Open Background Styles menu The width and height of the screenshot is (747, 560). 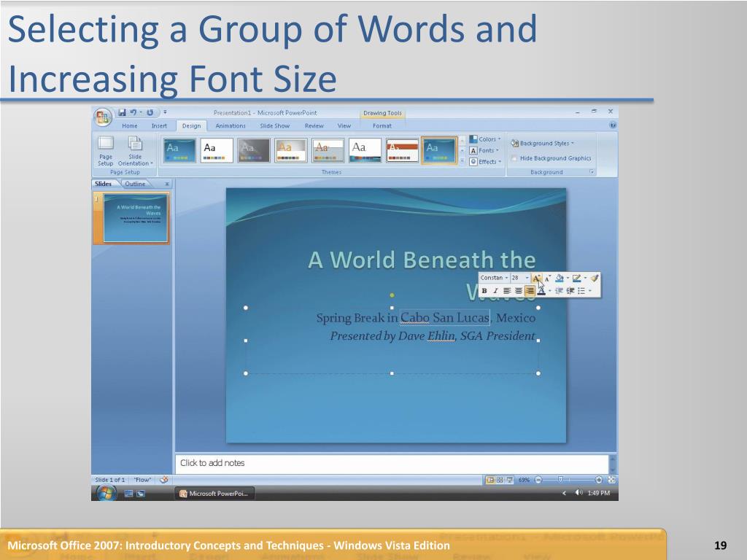coord(542,143)
